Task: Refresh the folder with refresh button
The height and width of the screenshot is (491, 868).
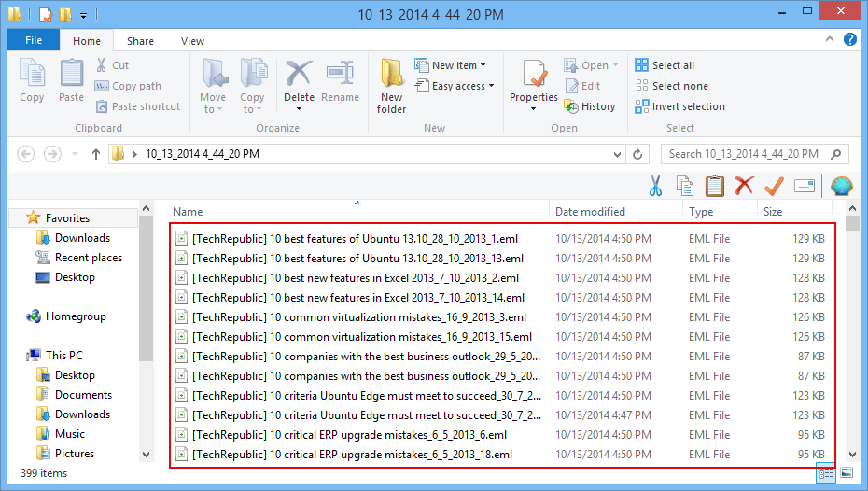Action: click(x=637, y=154)
